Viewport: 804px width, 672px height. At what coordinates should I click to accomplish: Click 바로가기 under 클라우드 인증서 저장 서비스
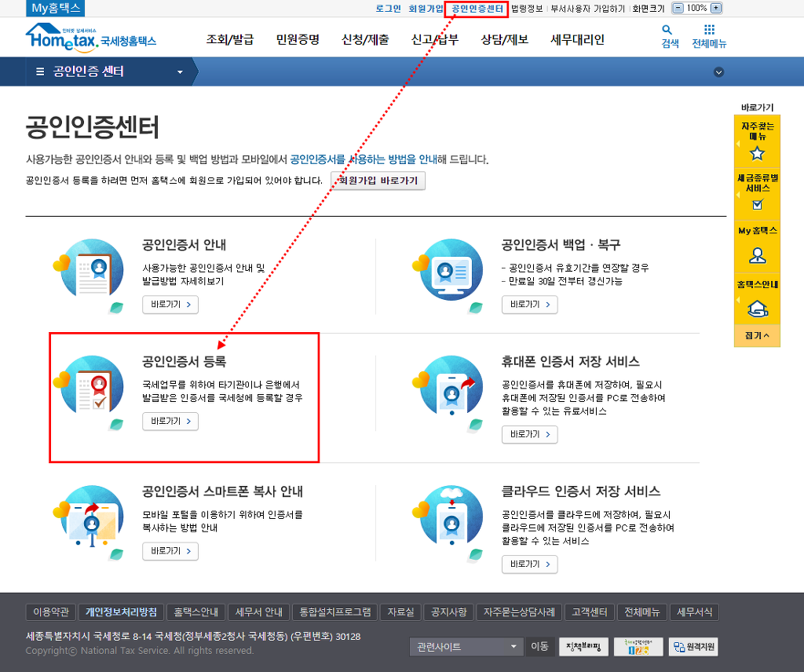point(530,564)
